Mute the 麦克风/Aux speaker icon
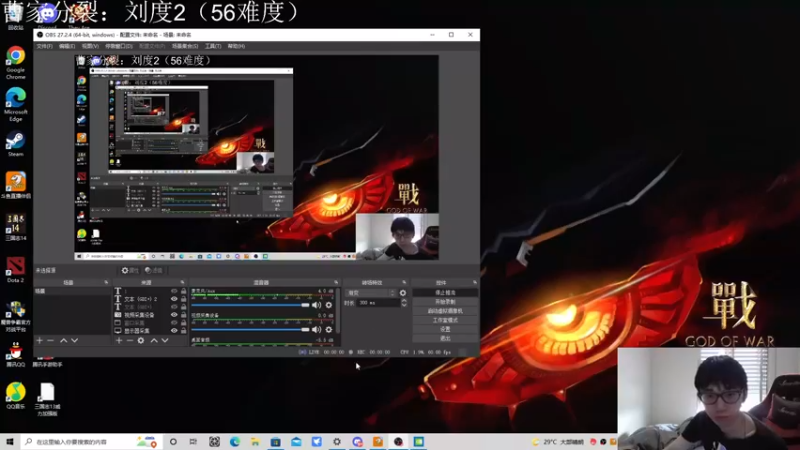The width and height of the screenshot is (800, 450). [316, 305]
